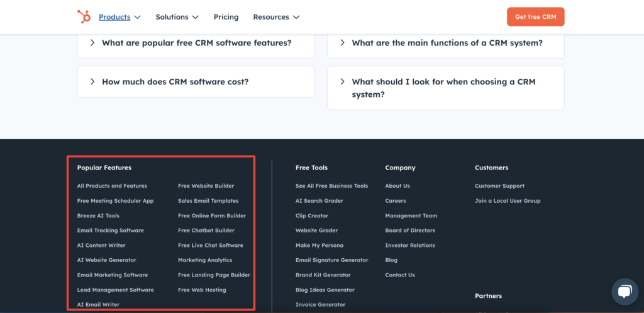Click the HubSpot sprocket logo

[84, 17]
